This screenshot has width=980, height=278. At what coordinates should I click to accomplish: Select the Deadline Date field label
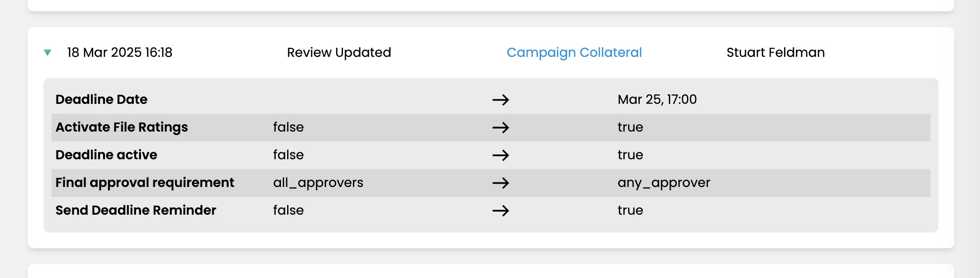pyautogui.click(x=101, y=99)
